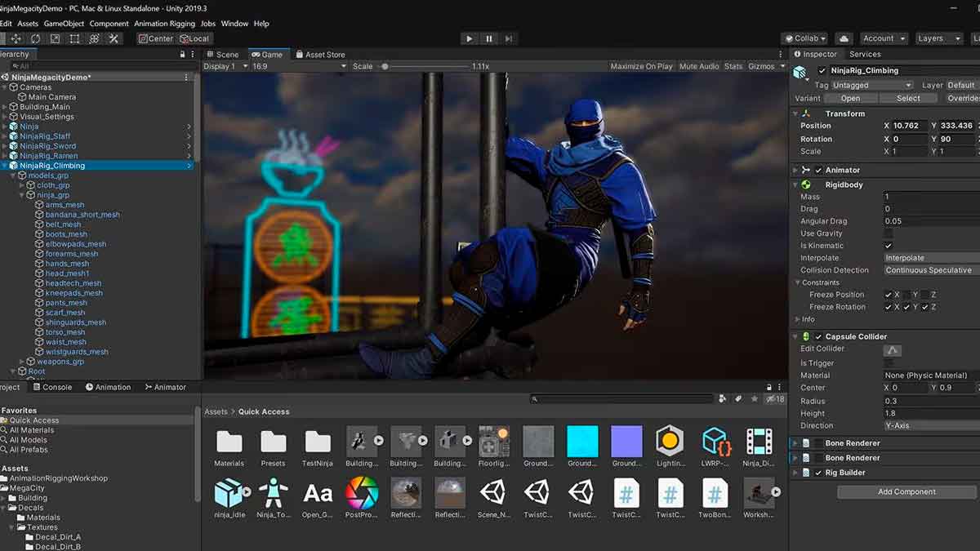Image resolution: width=980 pixels, height=551 pixels.
Task: Open the Animation Rigging menu
Action: [164, 24]
